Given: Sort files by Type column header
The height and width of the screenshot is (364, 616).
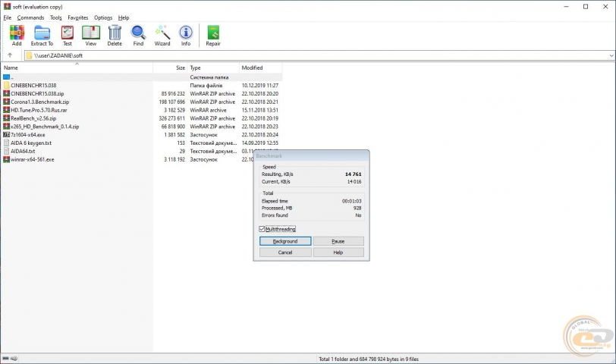Looking at the screenshot, I should [x=213, y=67].
